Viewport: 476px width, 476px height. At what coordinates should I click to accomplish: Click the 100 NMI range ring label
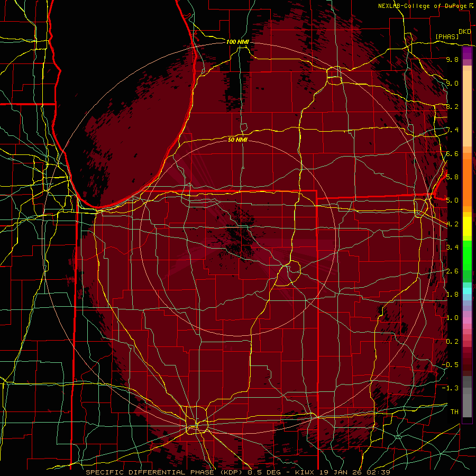point(237,42)
